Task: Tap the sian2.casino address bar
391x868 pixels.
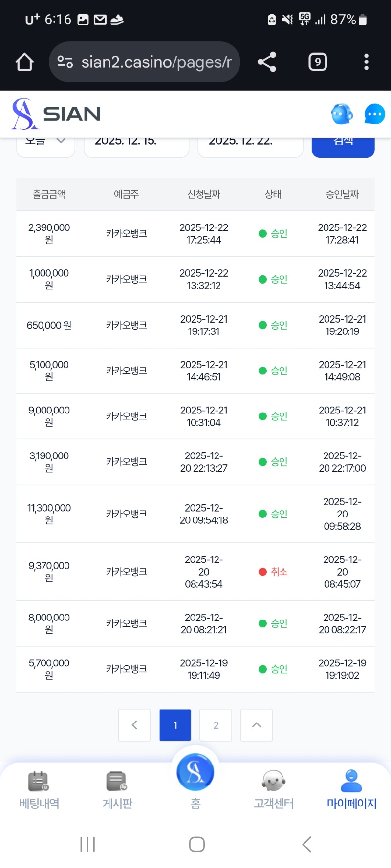Action: (x=155, y=62)
